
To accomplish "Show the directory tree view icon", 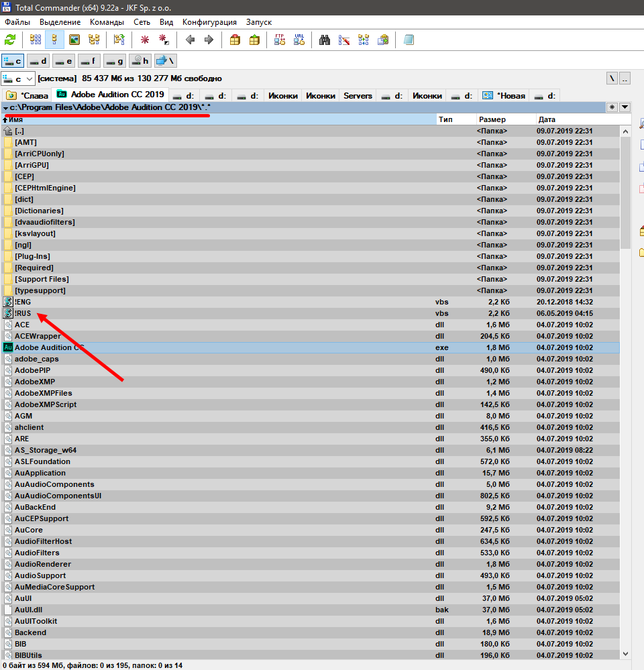I will [x=94, y=40].
